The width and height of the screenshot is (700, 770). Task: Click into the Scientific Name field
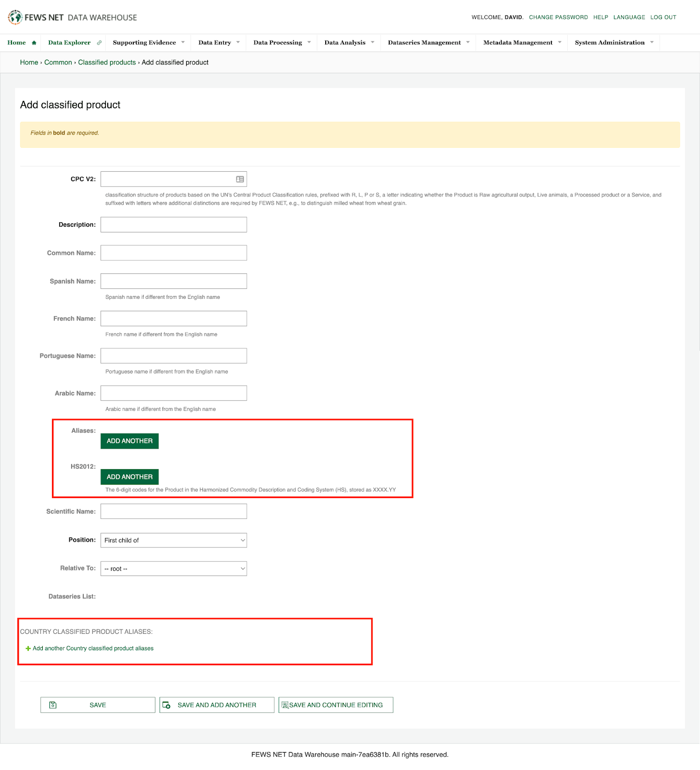(x=173, y=512)
